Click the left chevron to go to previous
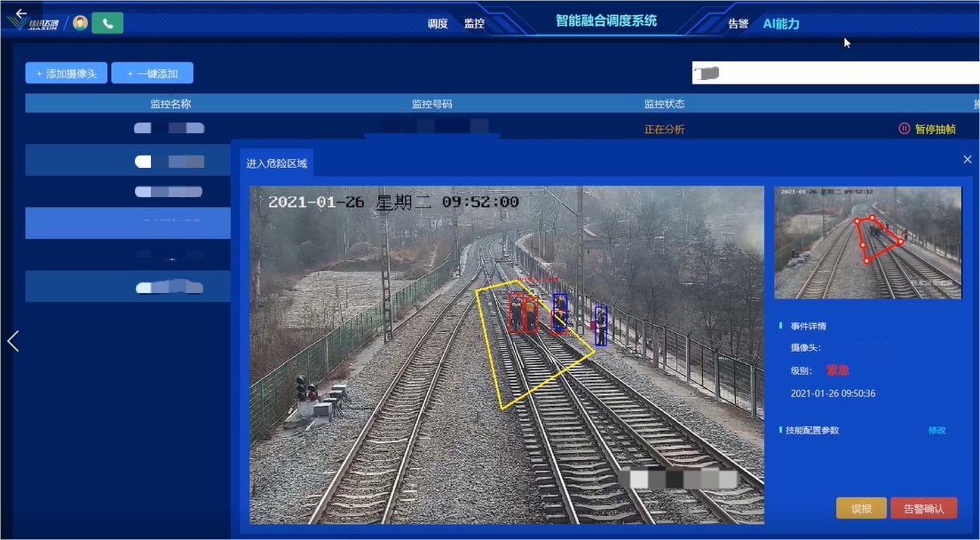Screen dimensions: 980x540 [13, 341]
